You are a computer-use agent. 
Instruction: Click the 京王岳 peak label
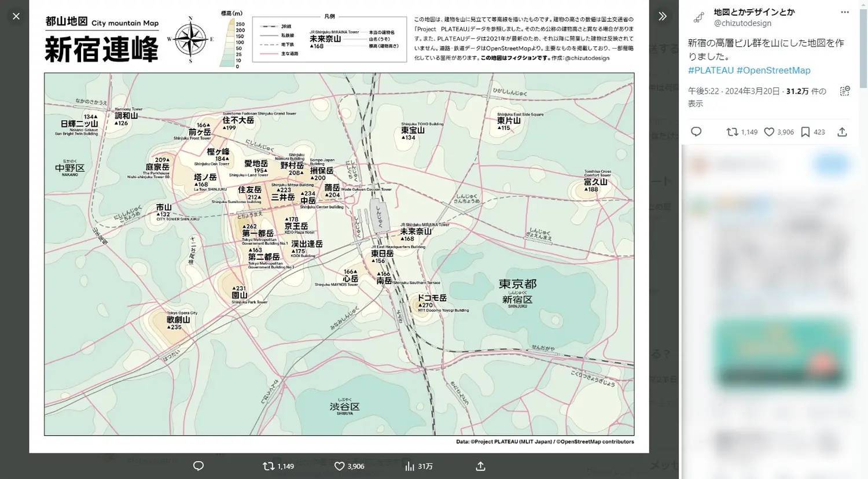point(296,226)
